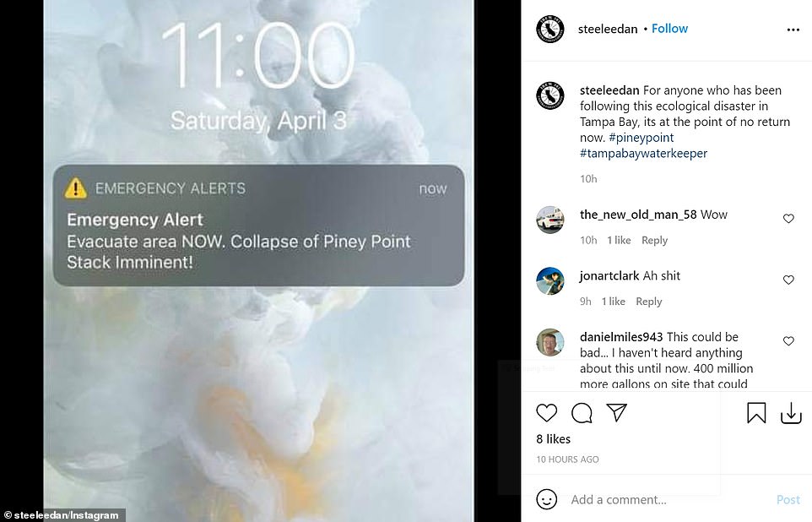Viewport: 812px width, 522px height.
Task: Like the_new_old_man_58's comment
Action: tap(788, 219)
